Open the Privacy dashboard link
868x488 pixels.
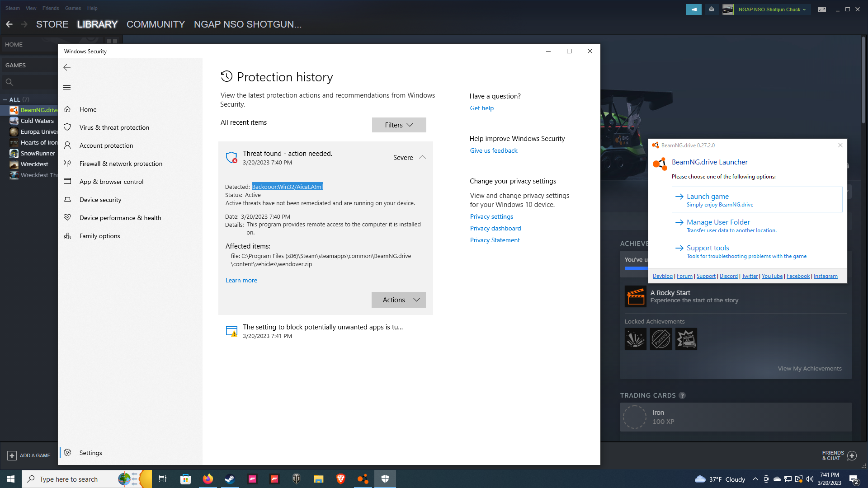pos(495,228)
